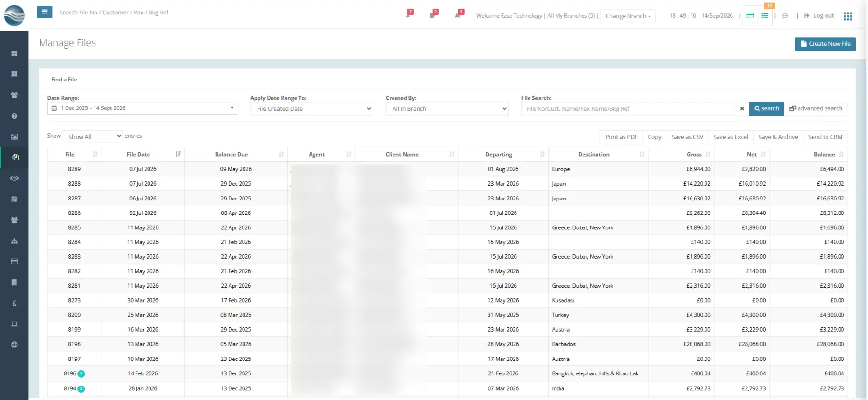868x400 pixels.
Task: Sort table by File Date column
Action: [x=143, y=154]
